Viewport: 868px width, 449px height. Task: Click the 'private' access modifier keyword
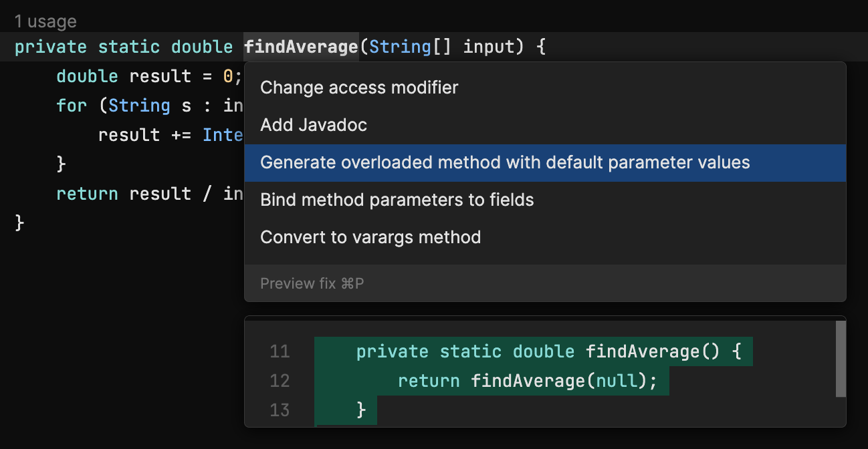pyautogui.click(x=50, y=46)
